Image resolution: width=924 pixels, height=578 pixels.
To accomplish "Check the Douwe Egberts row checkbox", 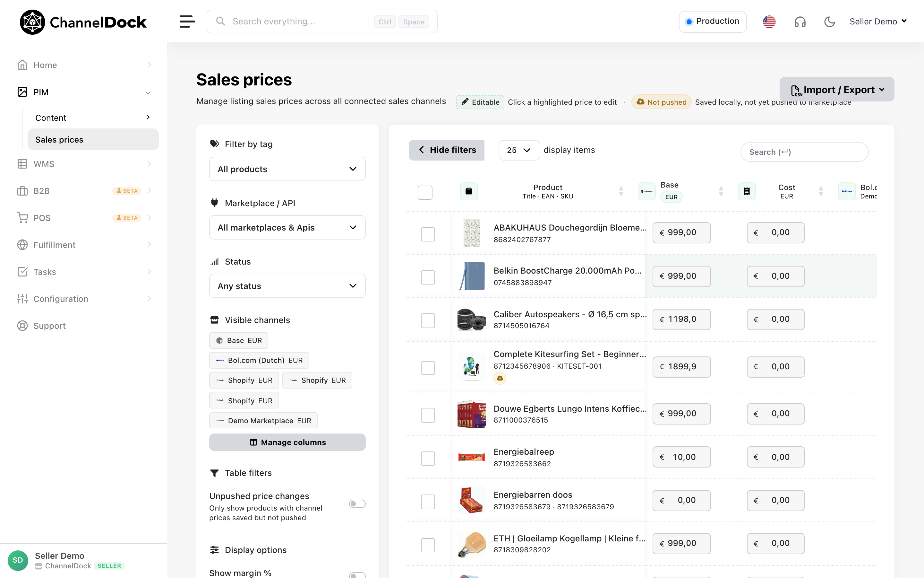I will [428, 415].
